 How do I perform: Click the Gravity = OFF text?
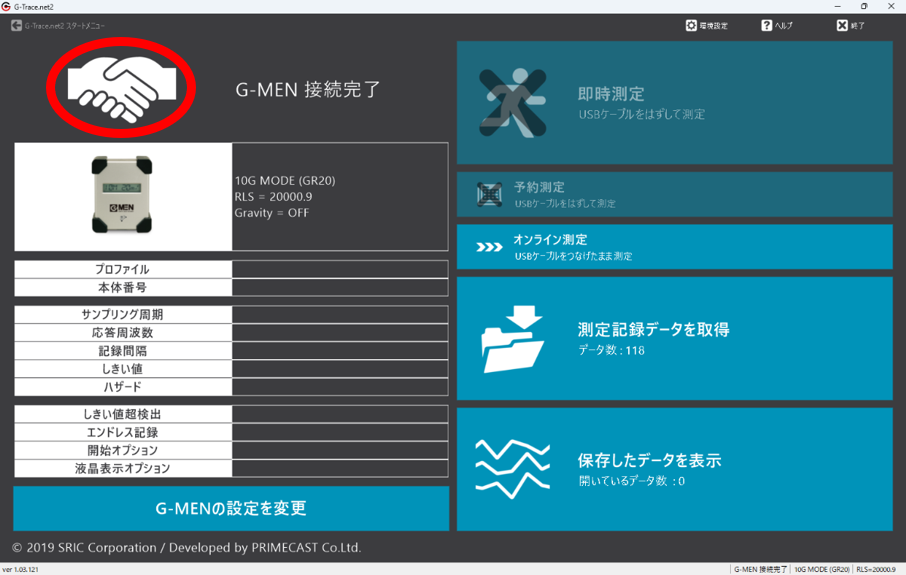pyautogui.click(x=272, y=213)
